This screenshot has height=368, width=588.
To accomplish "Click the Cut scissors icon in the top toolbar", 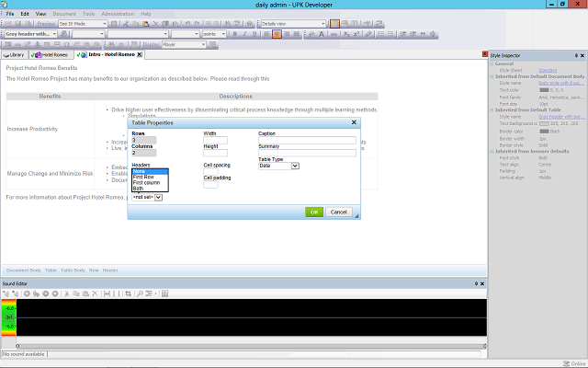I will pyautogui.click(x=126, y=24).
